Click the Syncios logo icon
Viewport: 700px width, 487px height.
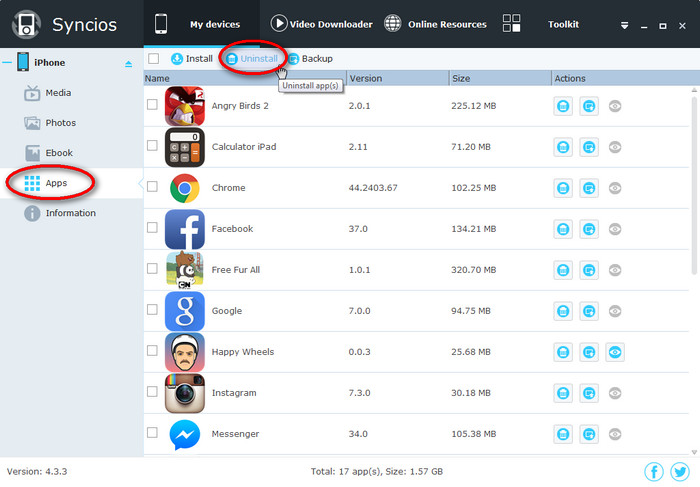point(26,25)
